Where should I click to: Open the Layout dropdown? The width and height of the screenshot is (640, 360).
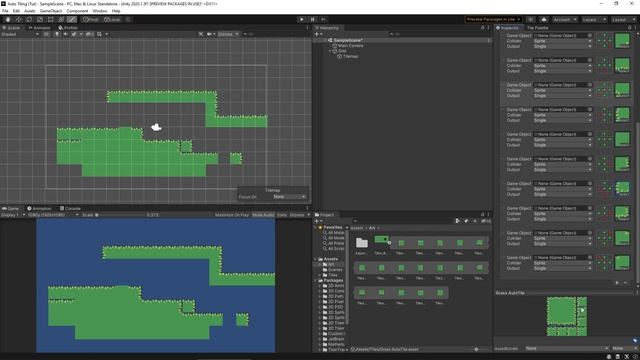tap(623, 19)
